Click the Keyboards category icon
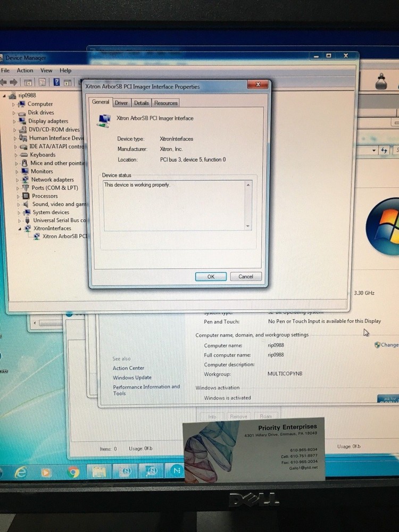 pyautogui.click(x=24, y=155)
